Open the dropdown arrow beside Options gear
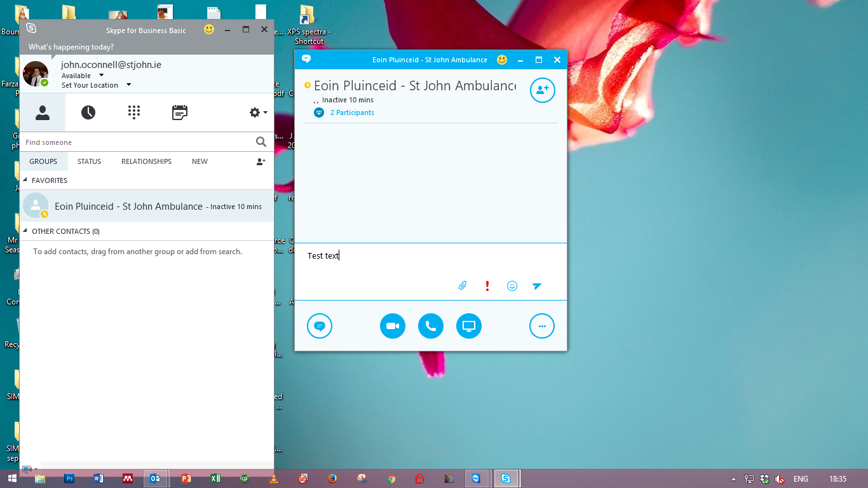 265,112
